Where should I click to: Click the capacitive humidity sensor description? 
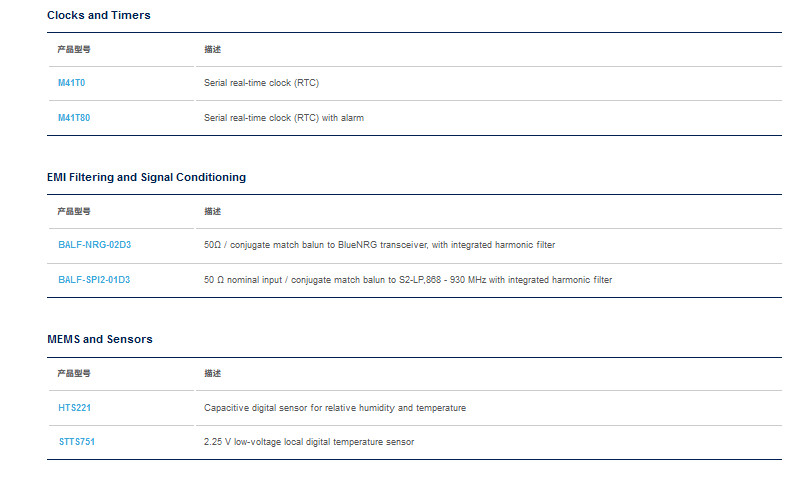pyautogui.click(x=335, y=408)
